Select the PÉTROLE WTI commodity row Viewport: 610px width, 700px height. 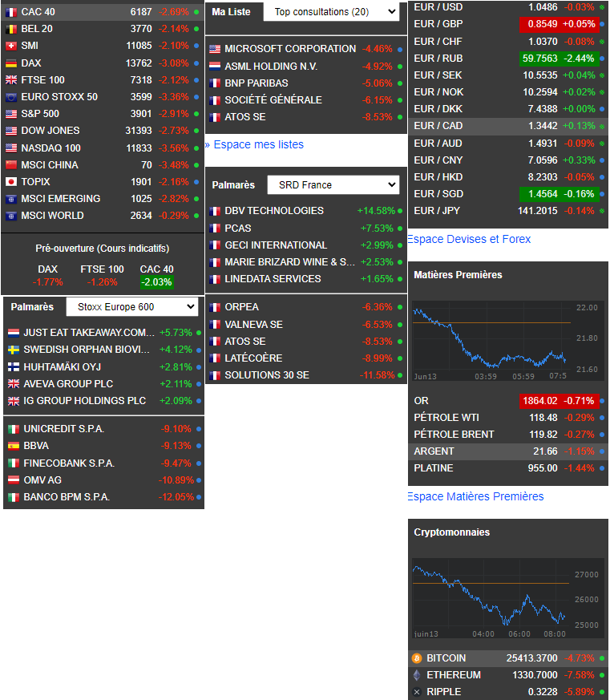508,418
